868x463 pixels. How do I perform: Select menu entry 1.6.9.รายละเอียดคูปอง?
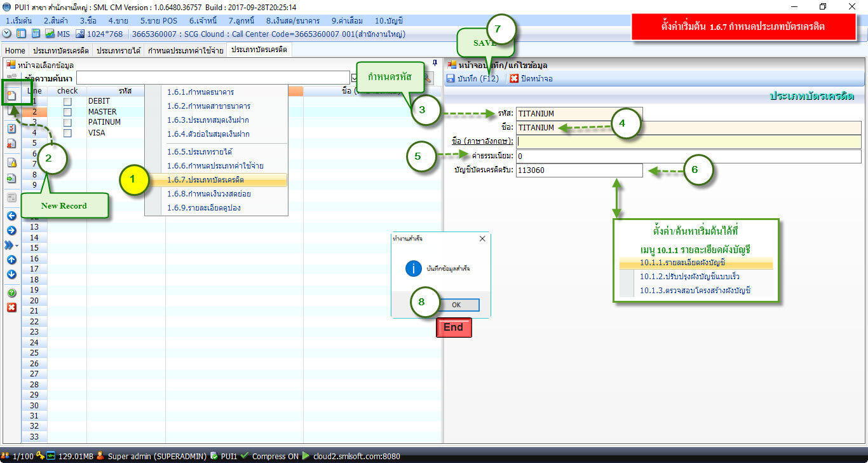(216, 208)
